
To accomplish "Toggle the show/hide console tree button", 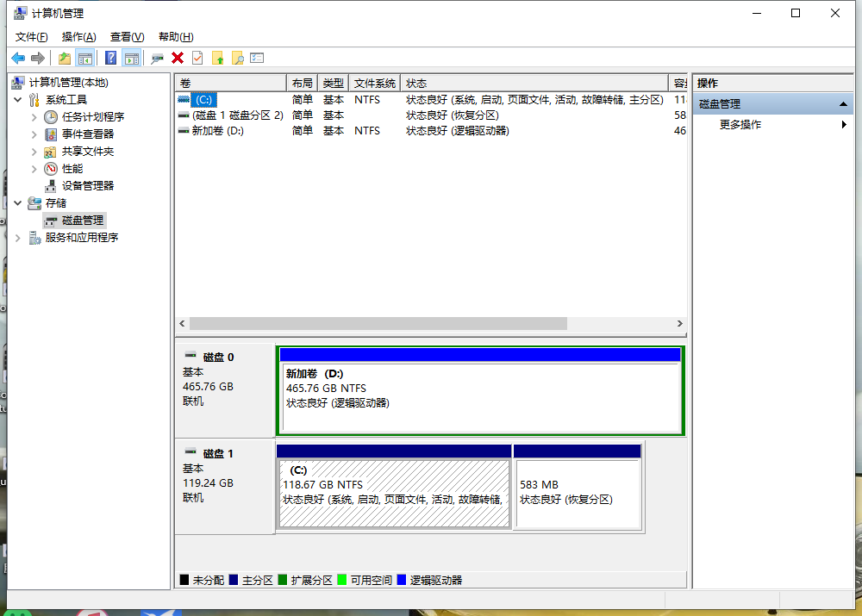I will [85, 58].
